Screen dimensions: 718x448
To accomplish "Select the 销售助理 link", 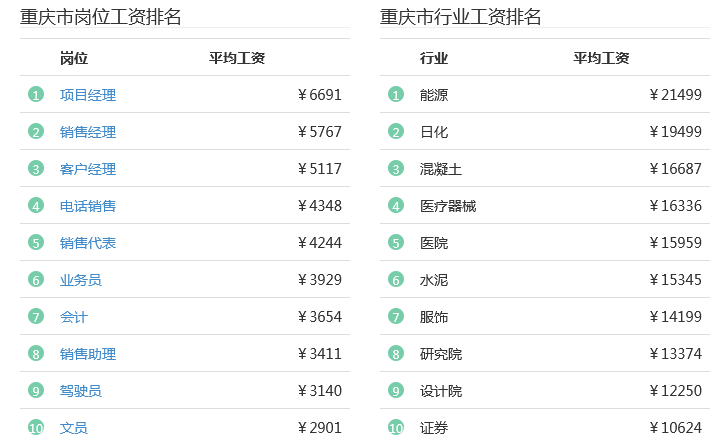I will [88, 355].
